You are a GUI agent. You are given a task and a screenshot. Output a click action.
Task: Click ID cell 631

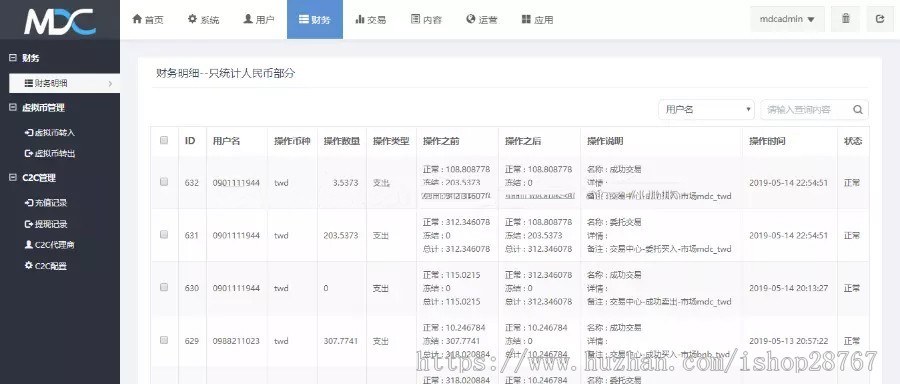192,235
